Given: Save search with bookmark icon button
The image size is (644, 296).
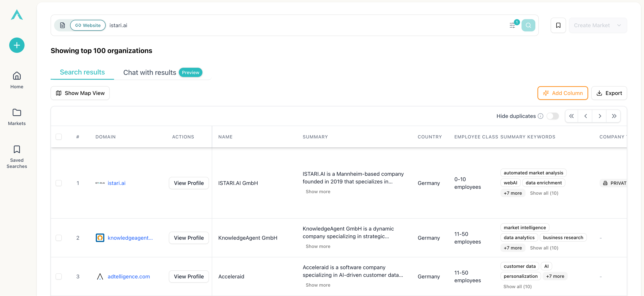Looking at the screenshot, I should (x=558, y=25).
